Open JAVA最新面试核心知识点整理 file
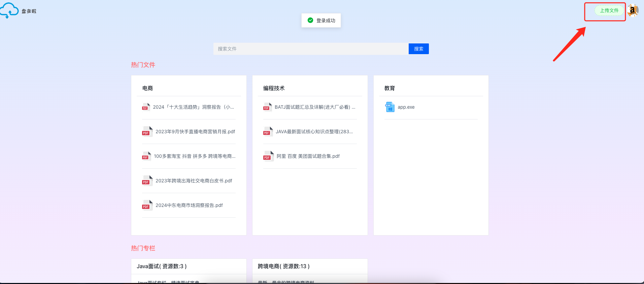This screenshot has width=644, height=284. pos(314,132)
